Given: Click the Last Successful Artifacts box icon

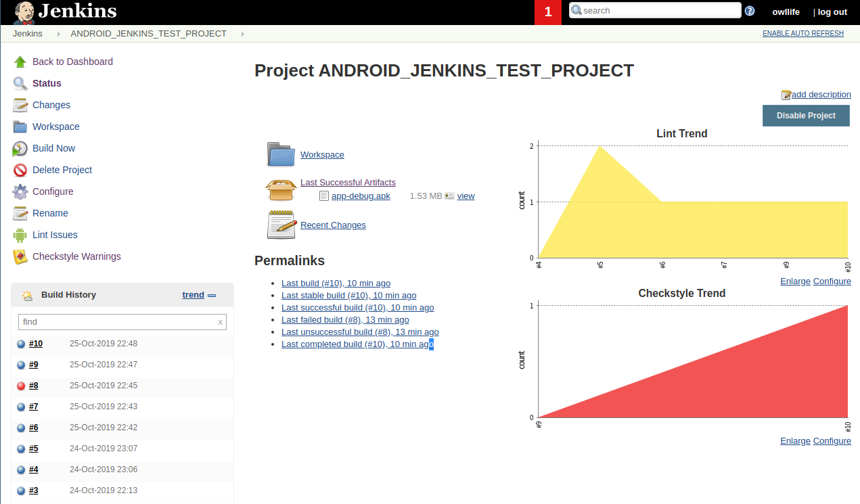Looking at the screenshot, I should tap(281, 189).
